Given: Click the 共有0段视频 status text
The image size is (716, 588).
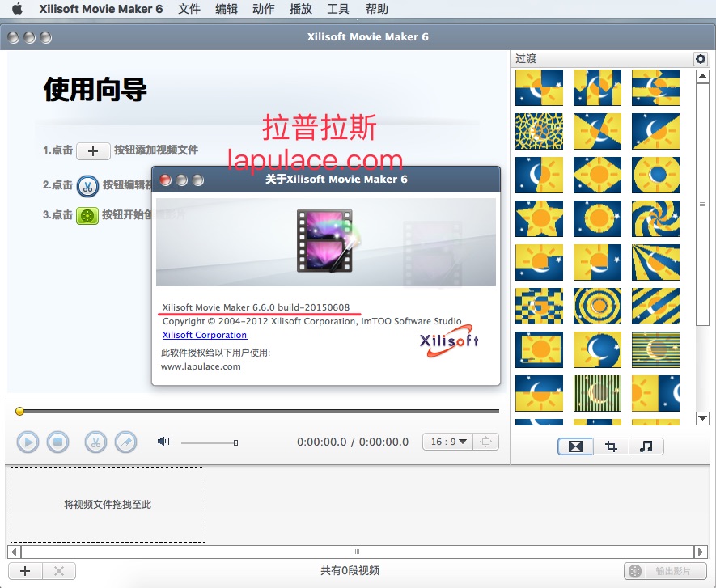Looking at the screenshot, I should (x=350, y=571).
